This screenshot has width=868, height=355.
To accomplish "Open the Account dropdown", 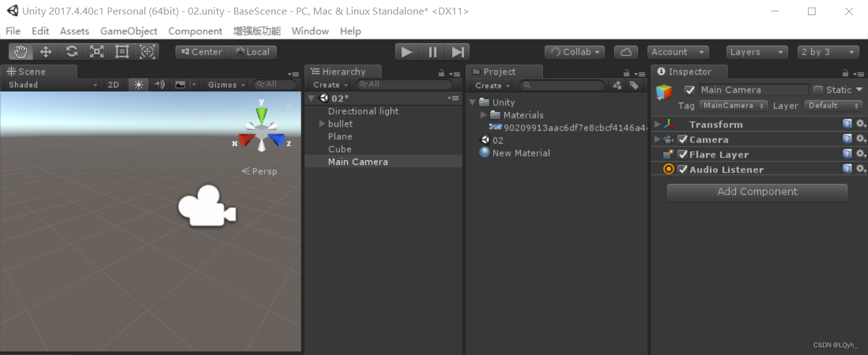I will (x=678, y=52).
